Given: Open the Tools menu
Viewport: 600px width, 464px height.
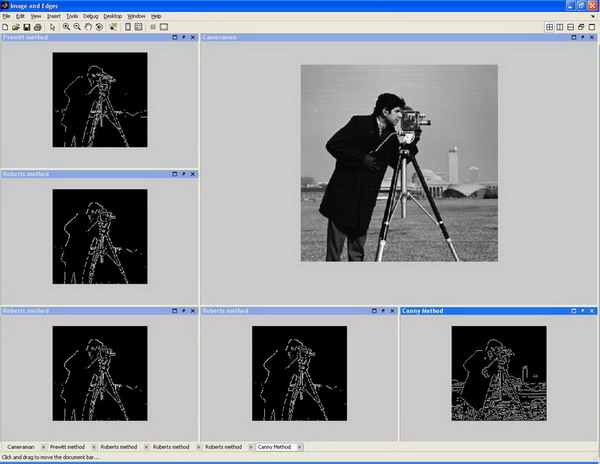Looking at the screenshot, I should pyautogui.click(x=72, y=16).
